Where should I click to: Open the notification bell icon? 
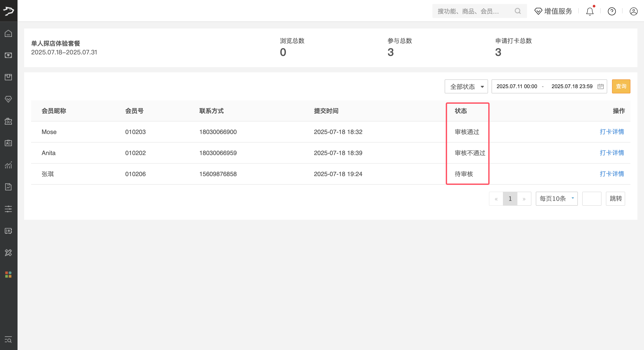pyautogui.click(x=589, y=11)
